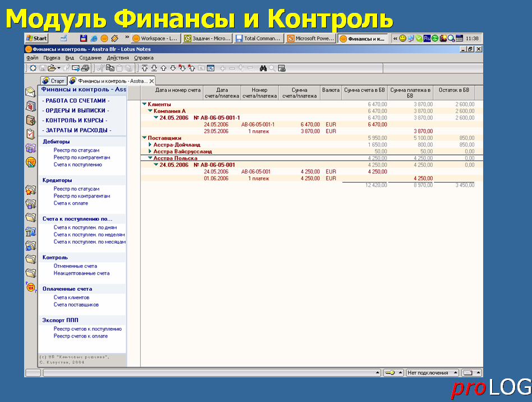The height and width of the screenshot is (402, 532).
Task: Open Кредиторы Реестр по контрагентам
Action: [82, 196]
